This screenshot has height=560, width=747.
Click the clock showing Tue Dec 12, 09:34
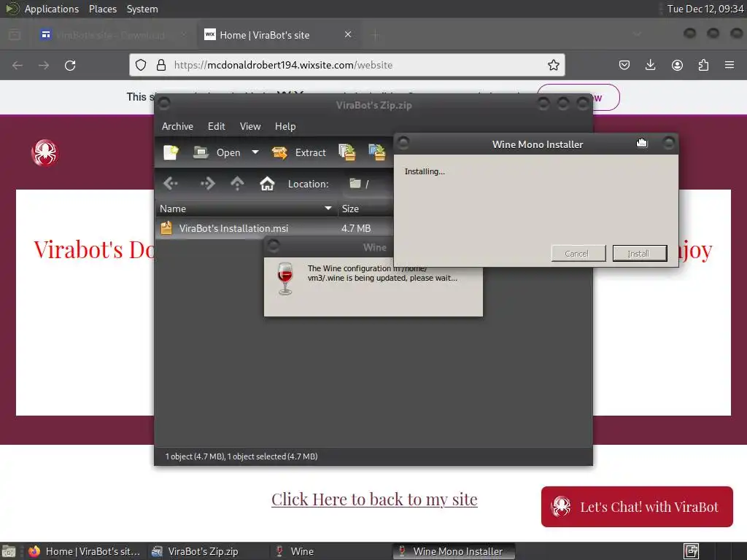(705, 9)
